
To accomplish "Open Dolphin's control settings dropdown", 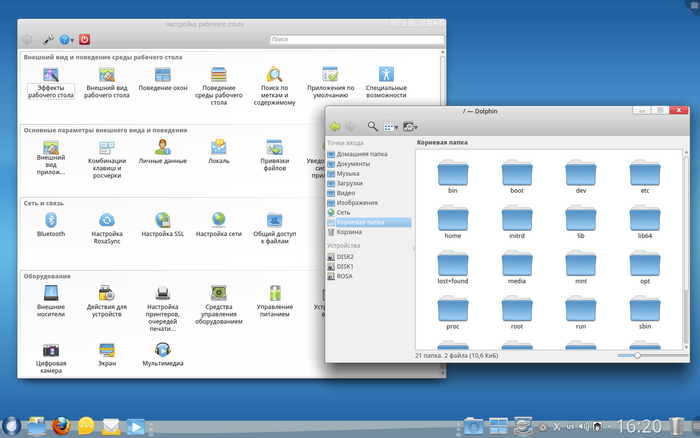I will tap(411, 127).
